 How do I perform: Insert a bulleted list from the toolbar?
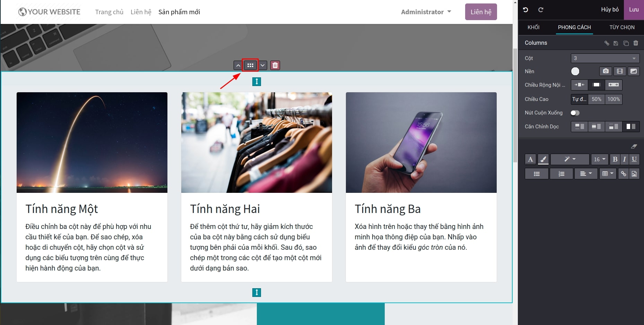tap(537, 174)
